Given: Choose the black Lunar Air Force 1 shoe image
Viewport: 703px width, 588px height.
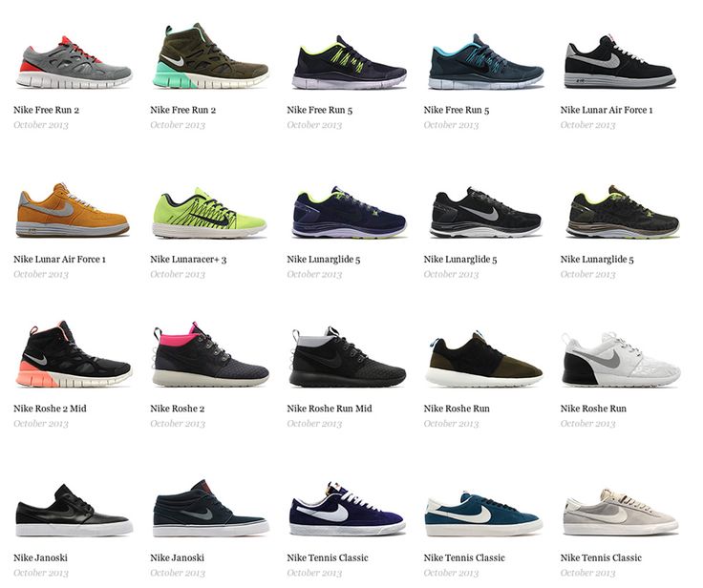Looking at the screenshot, I should tap(620, 62).
